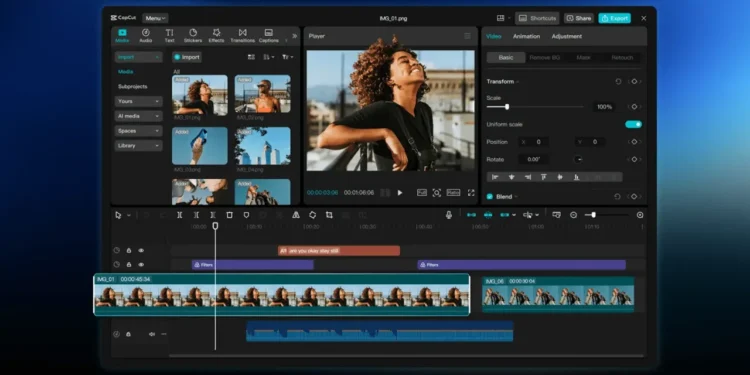Open the Transitions panel
This screenshot has width=750, height=375.
(x=243, y=35)
